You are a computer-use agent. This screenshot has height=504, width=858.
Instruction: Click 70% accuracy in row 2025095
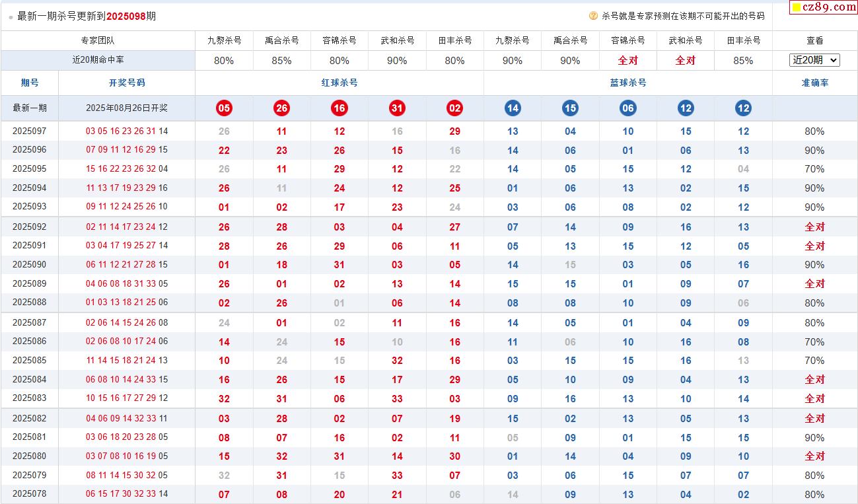(815, 169)
